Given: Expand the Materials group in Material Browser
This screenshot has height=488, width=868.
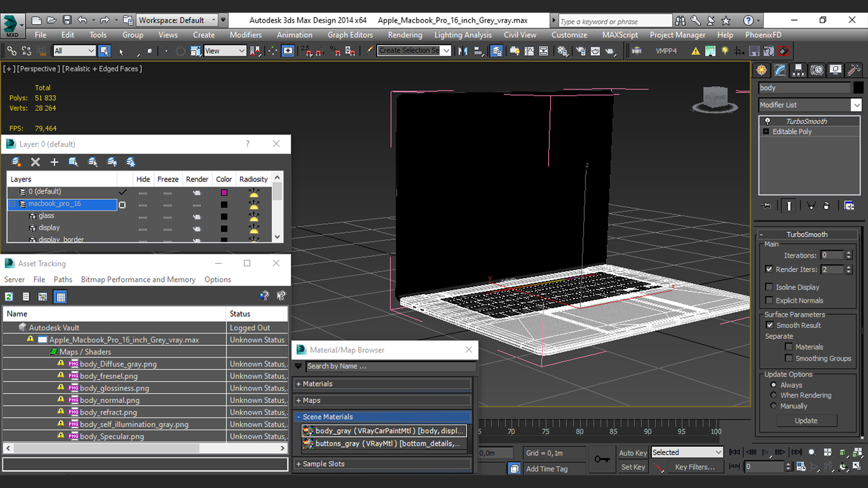Looking at the screenshot, I should [x=382, y=384].
